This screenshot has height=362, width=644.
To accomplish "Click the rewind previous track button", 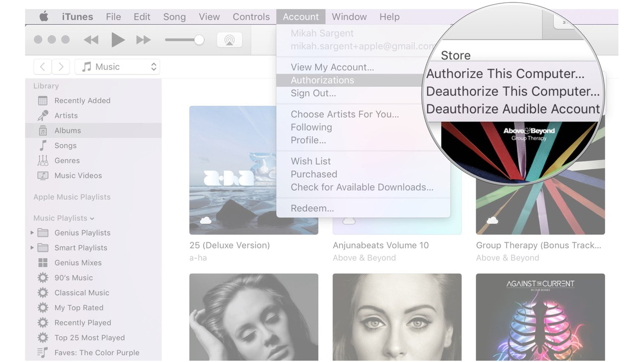I will [x=91, y=40].
